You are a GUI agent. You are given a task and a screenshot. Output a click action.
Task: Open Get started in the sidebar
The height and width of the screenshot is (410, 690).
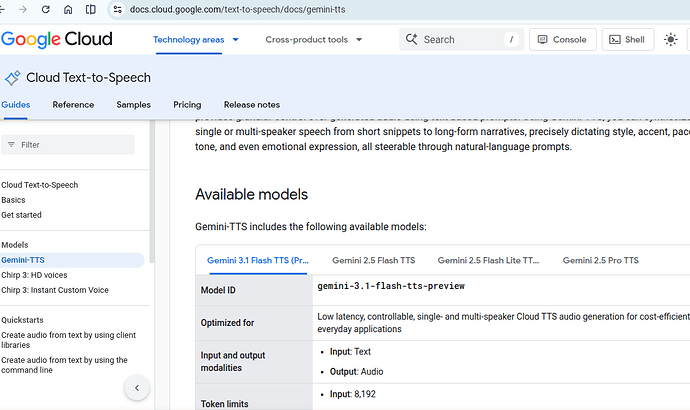pos(21,215)
